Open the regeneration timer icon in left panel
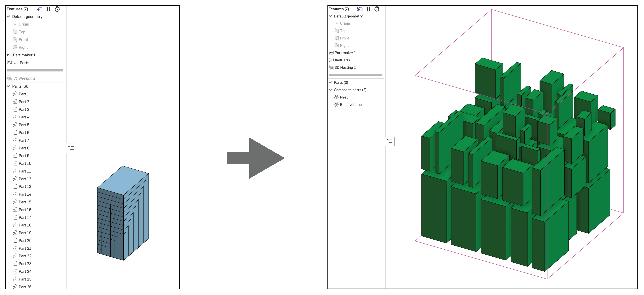 (x=57, y=9)
